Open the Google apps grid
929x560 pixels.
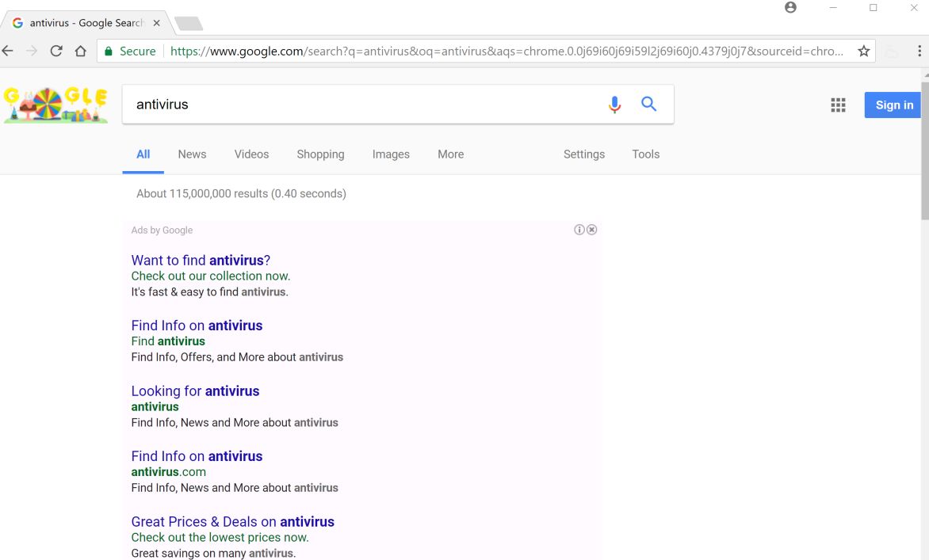click(838, 105)
